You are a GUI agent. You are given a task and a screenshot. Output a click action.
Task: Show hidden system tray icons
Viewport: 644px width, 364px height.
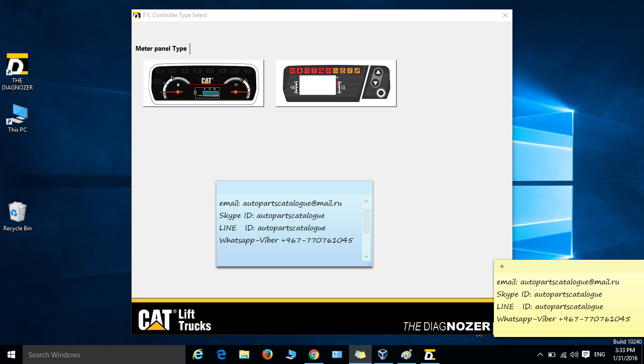click(x=540, y=355)
